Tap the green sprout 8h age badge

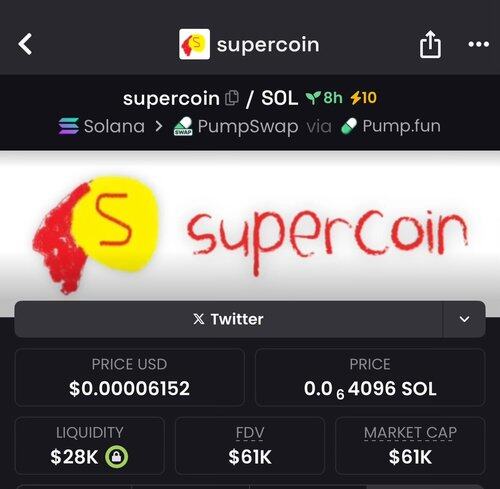[x=324, y=98]
